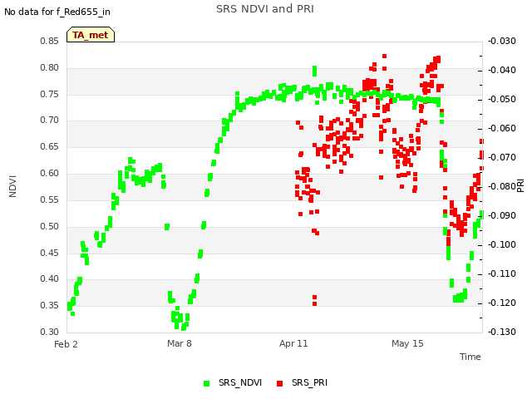Click the -0.100 PRI axis value
Screen dimensions: 532x399
502,244
